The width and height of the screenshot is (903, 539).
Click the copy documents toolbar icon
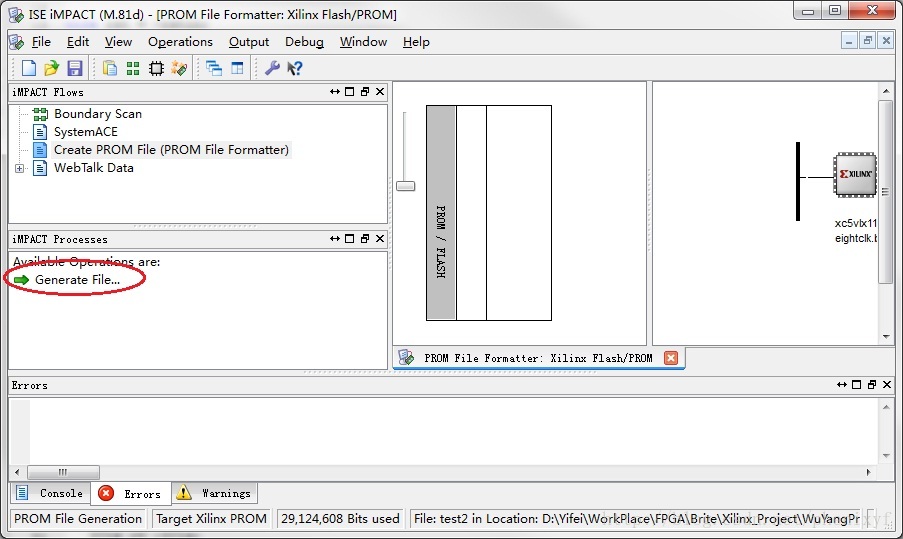[109, 68]
